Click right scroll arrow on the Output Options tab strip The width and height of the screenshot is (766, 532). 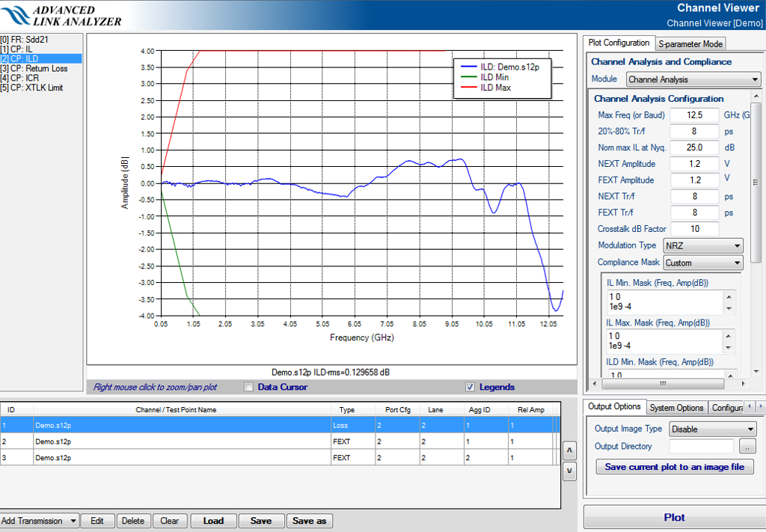761,406
